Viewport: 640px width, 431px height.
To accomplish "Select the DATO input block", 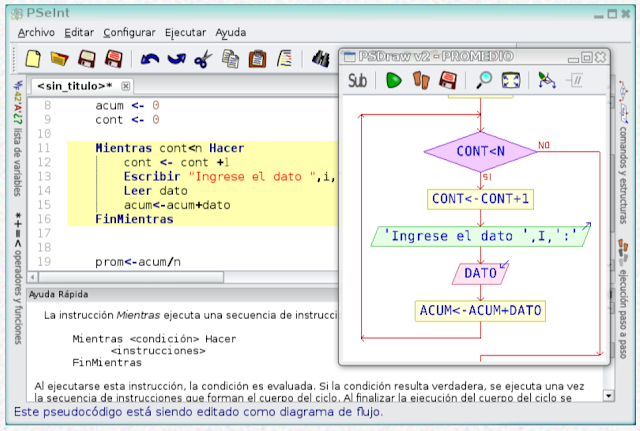I will pos(480,273).
